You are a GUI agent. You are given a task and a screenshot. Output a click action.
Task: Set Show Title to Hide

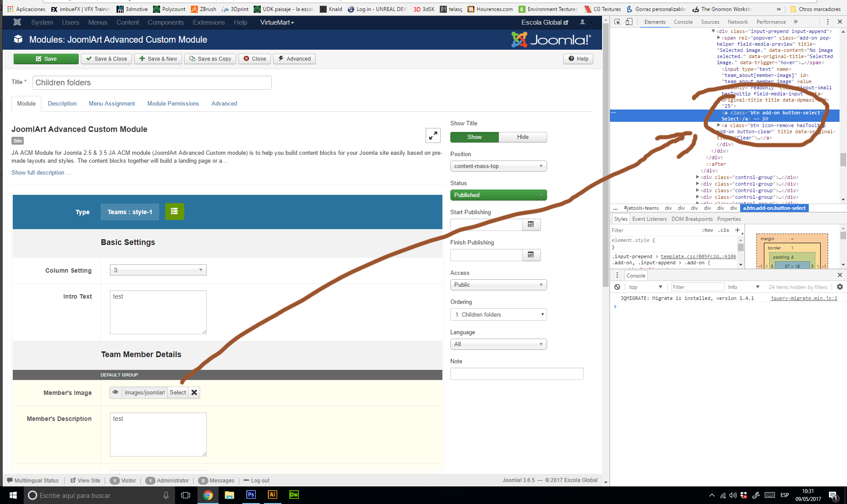[x=522, y=137]
